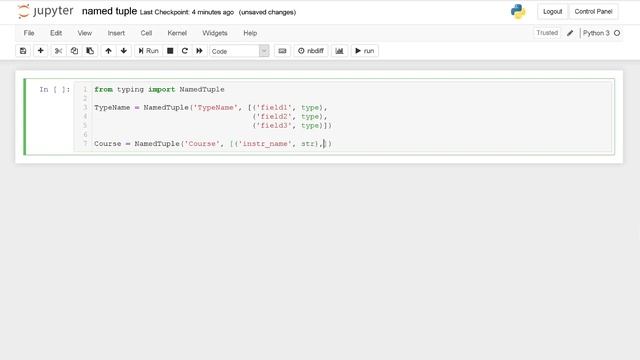Click line 1 from typing import NamedTuple
This screenshot has height=360, width=640.
(159, 89)
